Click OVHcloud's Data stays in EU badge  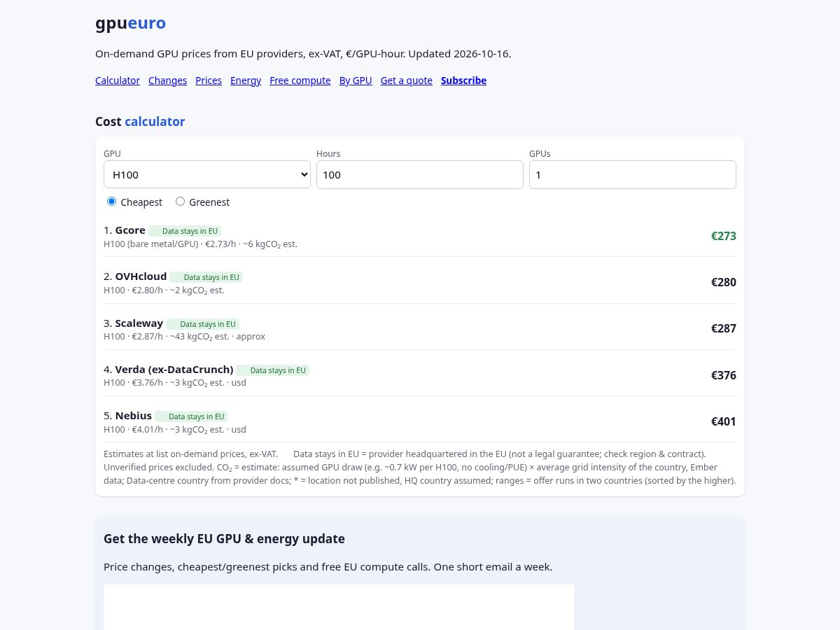(206, 277)
